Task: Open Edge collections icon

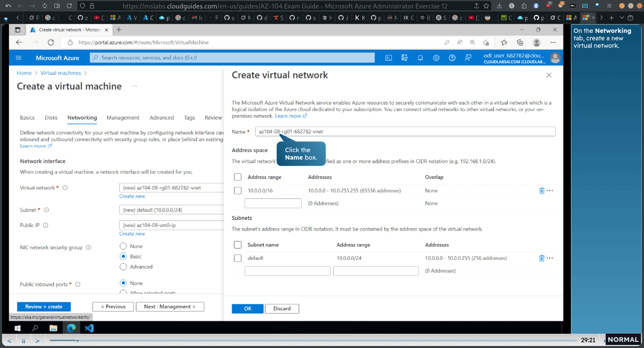Action: click(x=520, y=42)
